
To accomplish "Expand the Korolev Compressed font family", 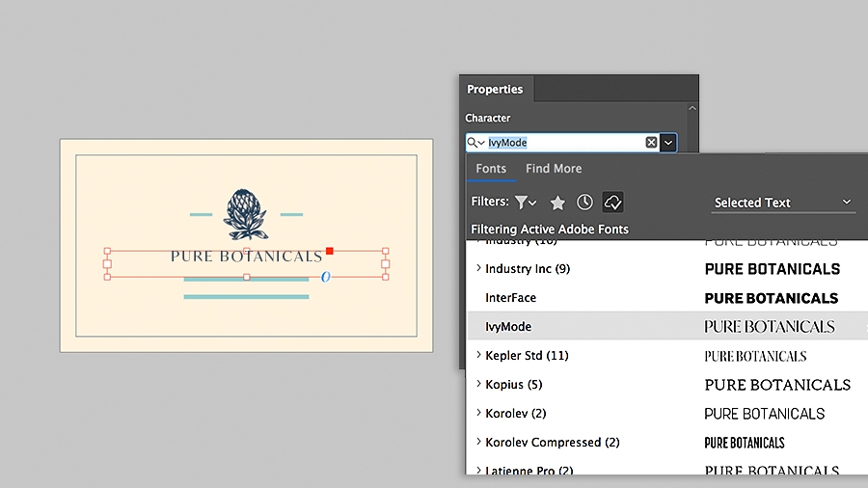I will (x=478, y=442).
